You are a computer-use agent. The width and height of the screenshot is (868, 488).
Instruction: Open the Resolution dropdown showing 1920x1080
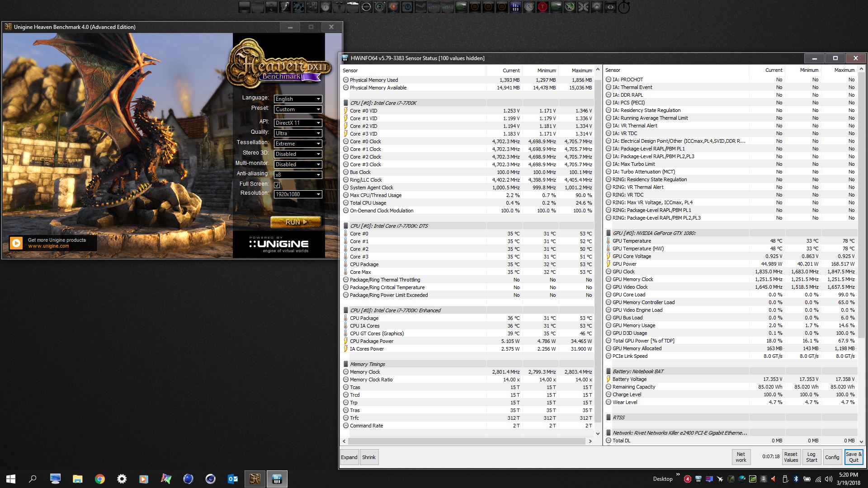point(298,194)
